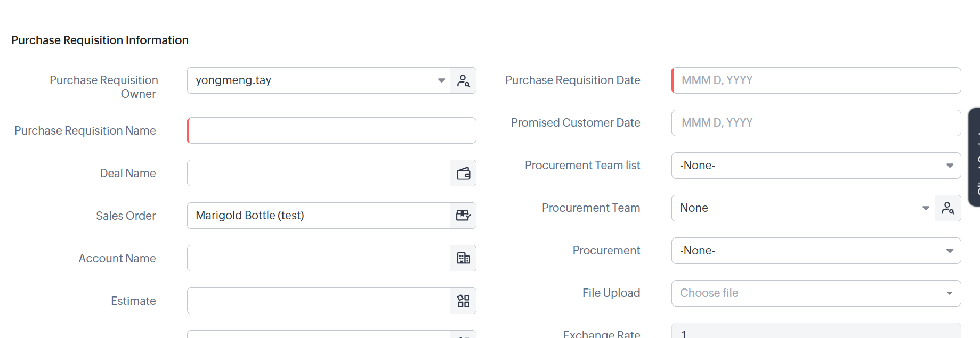980x338 pixels.
Task: Click the owner user lookup icon
Action: click(463, 80)
